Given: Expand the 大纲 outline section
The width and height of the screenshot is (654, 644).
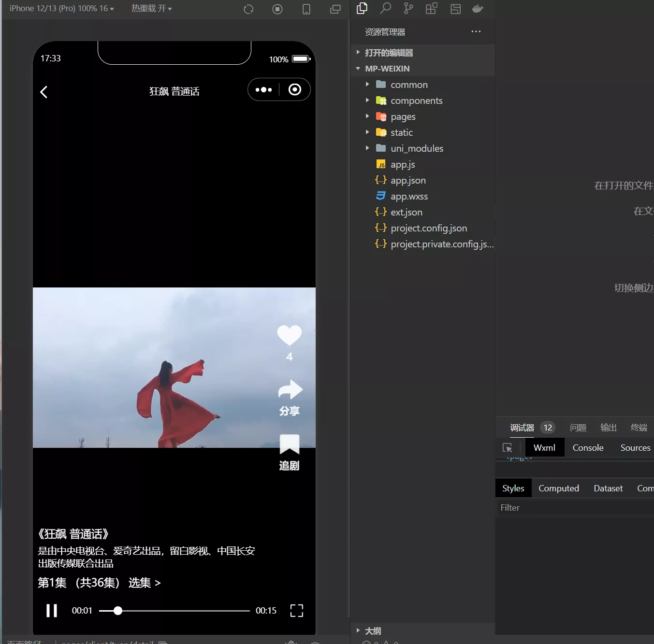Looking at the screenshot, I should tap(372, 631).
